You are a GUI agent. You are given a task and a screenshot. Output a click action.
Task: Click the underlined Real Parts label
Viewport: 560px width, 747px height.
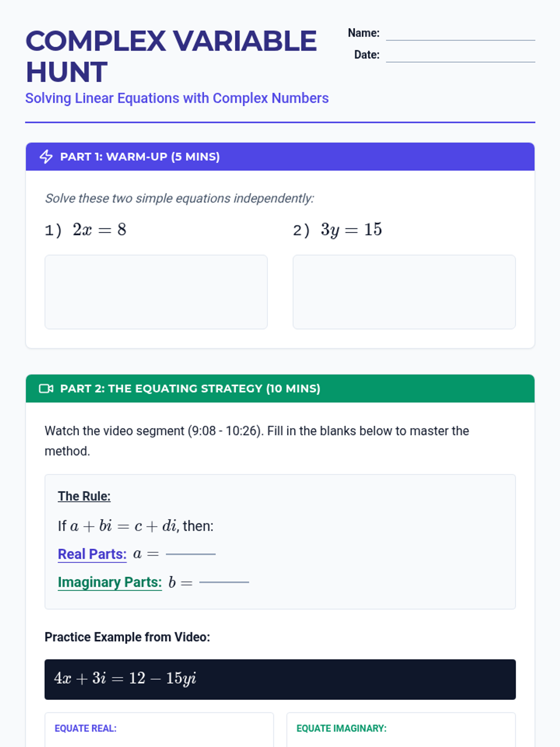click(x=92, y=554)
